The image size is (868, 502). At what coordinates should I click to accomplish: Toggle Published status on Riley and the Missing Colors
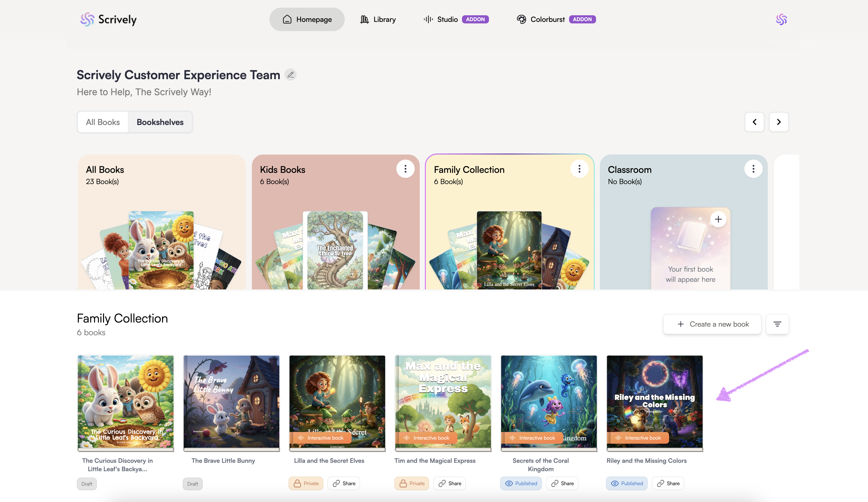[x=627, y=483]
